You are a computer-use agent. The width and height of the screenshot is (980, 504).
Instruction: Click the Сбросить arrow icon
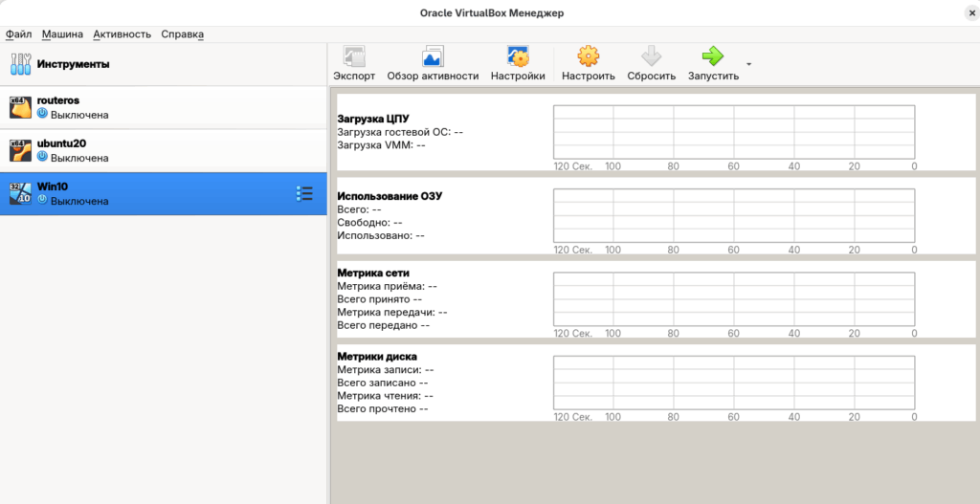click(x=651, y=56)
